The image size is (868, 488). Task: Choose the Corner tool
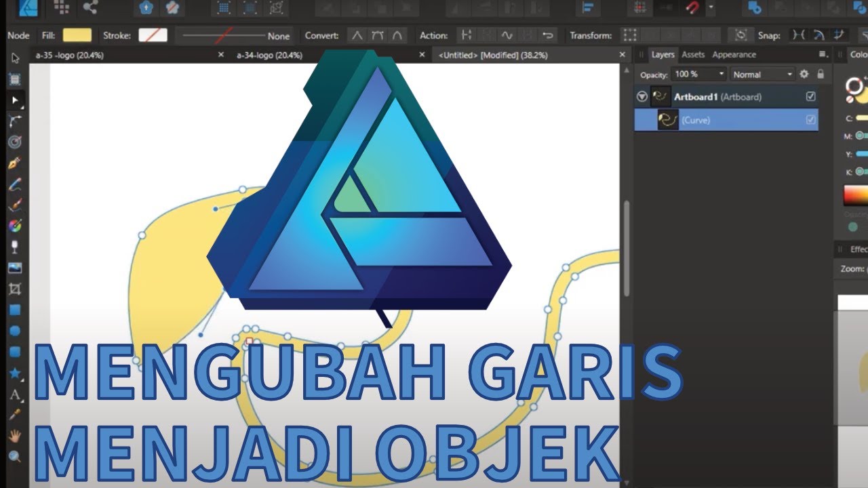(x=14, y=121)
